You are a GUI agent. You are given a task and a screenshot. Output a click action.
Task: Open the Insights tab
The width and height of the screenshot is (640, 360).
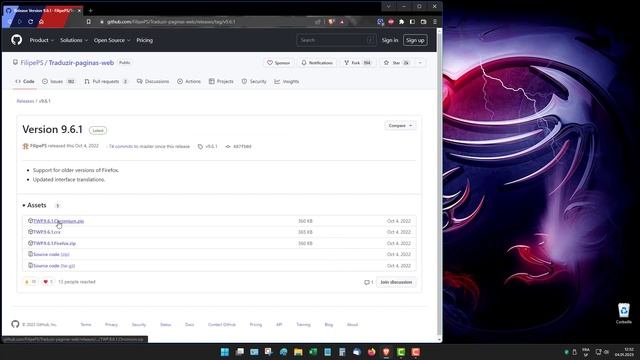point(287,81)
